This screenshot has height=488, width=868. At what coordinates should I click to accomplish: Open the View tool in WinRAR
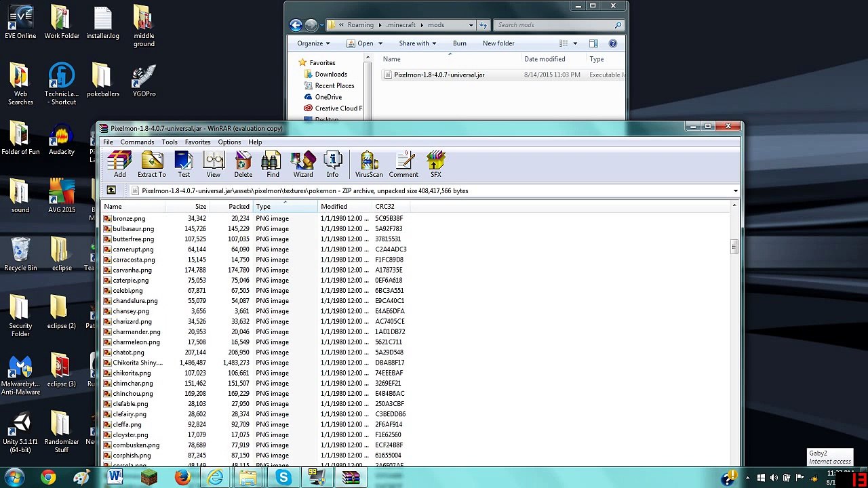coord(213,165)
